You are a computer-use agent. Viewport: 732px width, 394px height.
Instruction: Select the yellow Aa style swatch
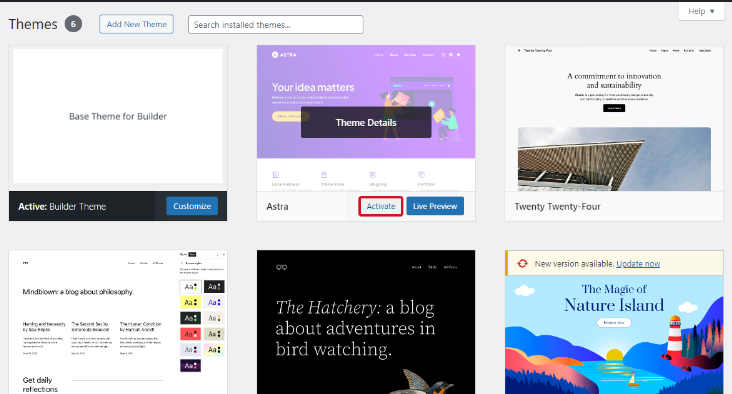[190, 302]
